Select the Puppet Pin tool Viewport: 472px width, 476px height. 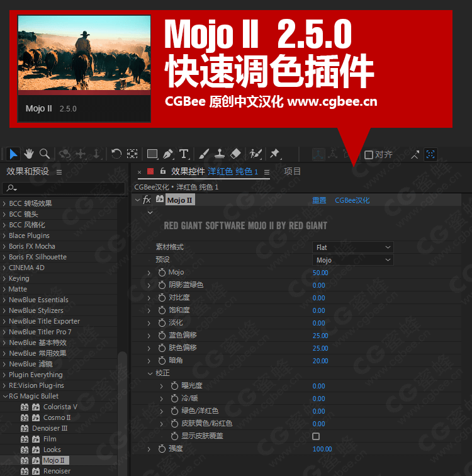tap(275, 154)
